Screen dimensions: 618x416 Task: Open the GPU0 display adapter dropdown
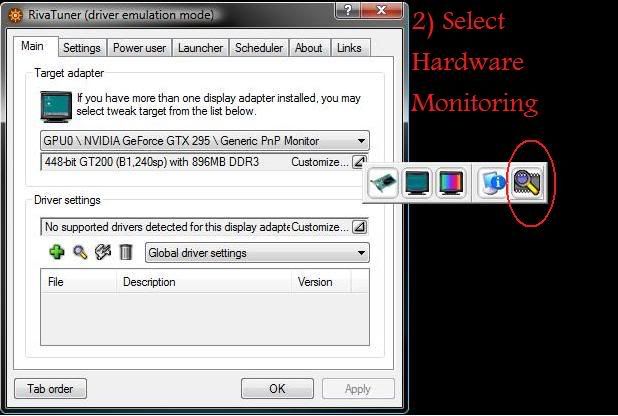[x=361, y=142]
